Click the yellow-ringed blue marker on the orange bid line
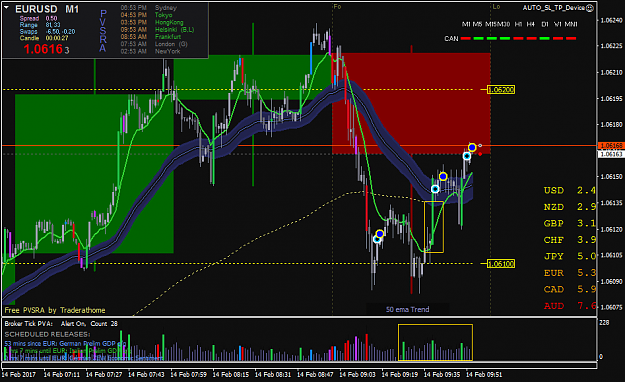The width and height of the screenshot is (625, 382). pos(472,148)
